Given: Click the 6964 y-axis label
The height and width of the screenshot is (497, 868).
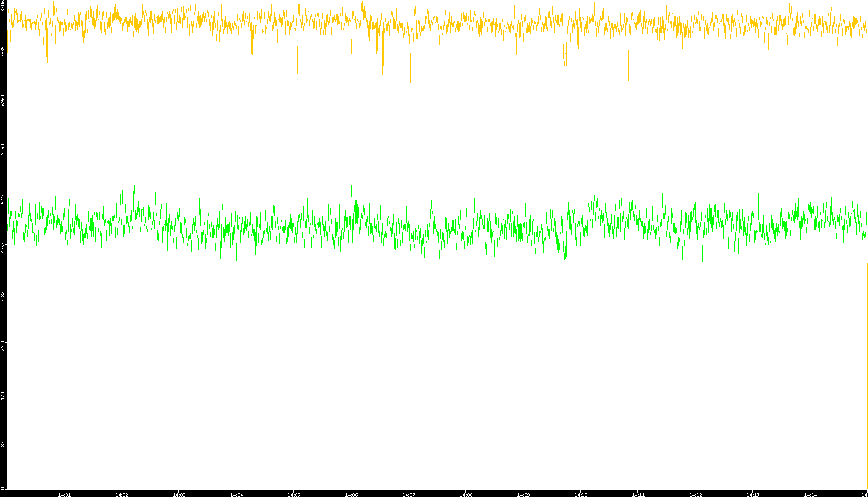Looking at the screenshot, I should [x=3, y=100].
